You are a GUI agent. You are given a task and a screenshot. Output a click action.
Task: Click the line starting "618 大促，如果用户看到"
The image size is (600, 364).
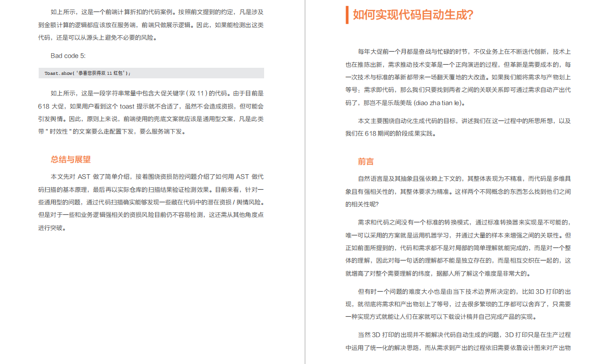coord(151,106)
